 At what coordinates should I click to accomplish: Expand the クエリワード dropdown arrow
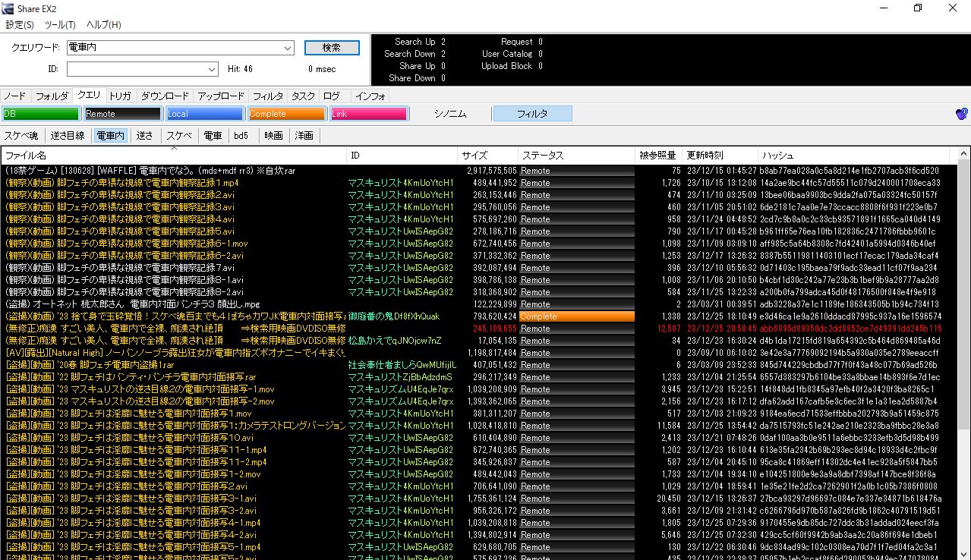tap(288, 48)
